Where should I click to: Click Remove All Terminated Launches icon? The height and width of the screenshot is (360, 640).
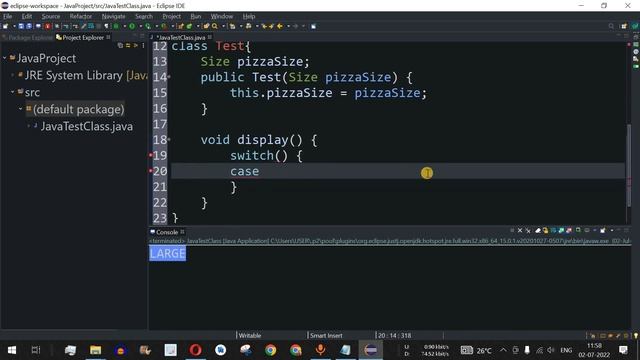[528, 231]
